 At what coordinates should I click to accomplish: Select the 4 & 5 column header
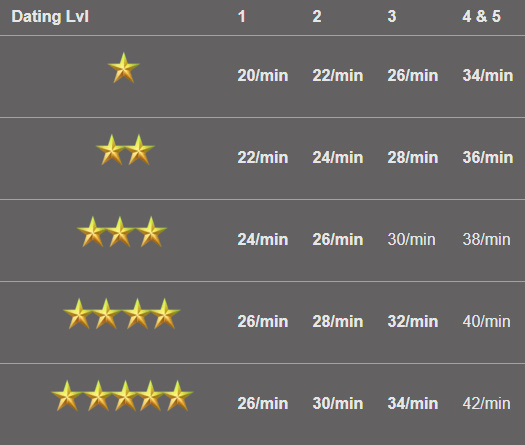481,16
